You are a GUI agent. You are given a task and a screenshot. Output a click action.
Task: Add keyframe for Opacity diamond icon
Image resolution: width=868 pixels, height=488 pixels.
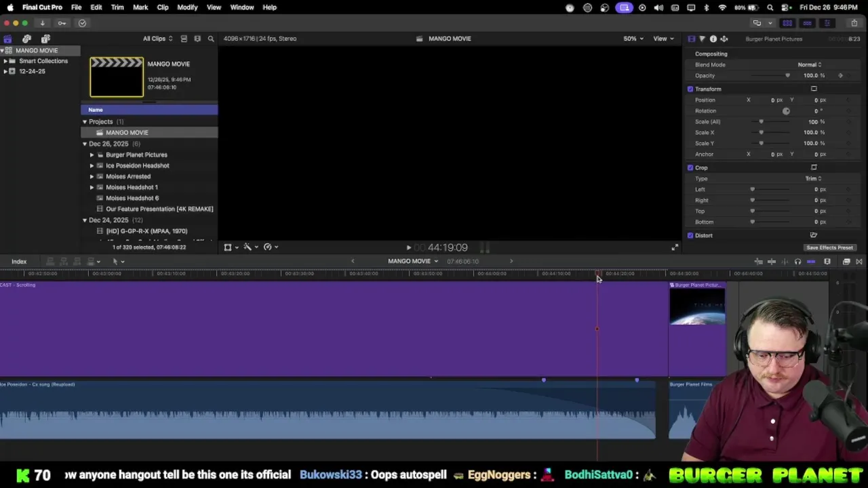[841, 75]
